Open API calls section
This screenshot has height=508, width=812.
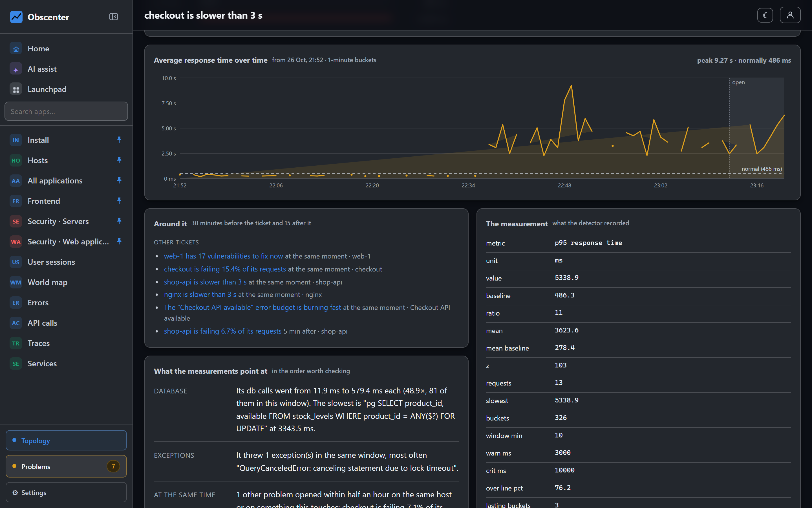coord(66,323)
